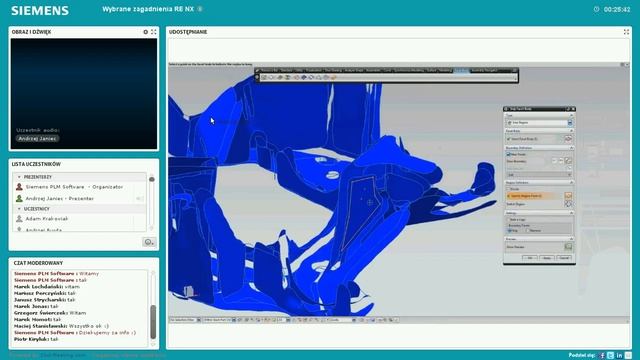Share the webinar on Facebook
This screenshot has width=640, height=360.
pos(602,356)
